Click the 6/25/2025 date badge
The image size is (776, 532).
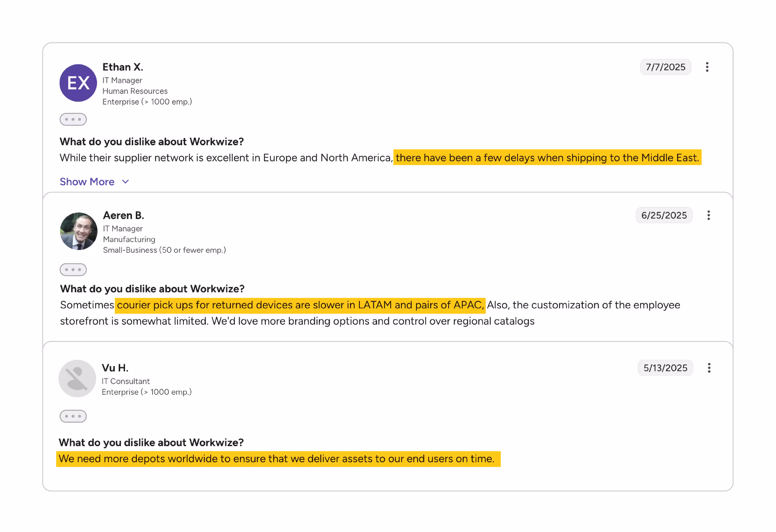pyautogui.click(x=664, y=215)
